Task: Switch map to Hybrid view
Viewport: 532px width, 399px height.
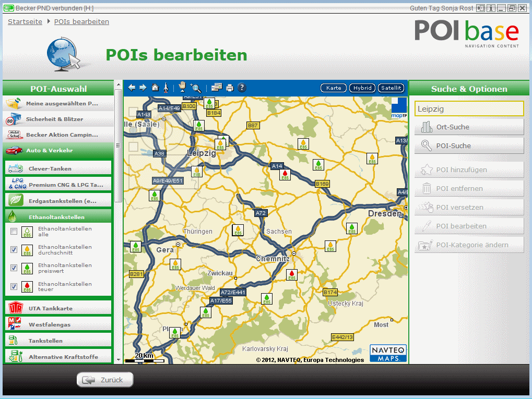Action: [x=362, y=88]
